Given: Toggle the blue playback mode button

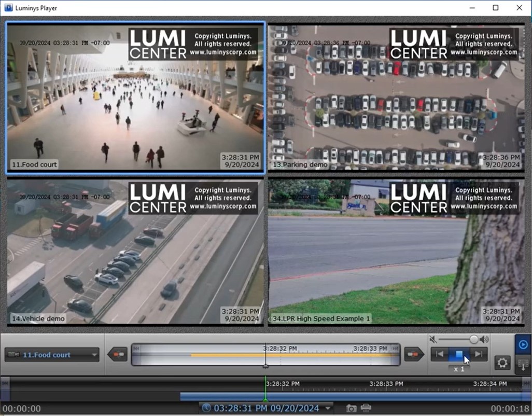Looking at the screenshot, I should coord(523,344).
